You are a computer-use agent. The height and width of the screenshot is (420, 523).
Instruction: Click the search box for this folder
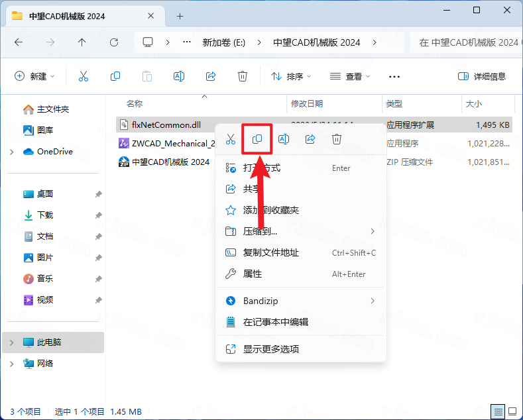coord(467,42)
